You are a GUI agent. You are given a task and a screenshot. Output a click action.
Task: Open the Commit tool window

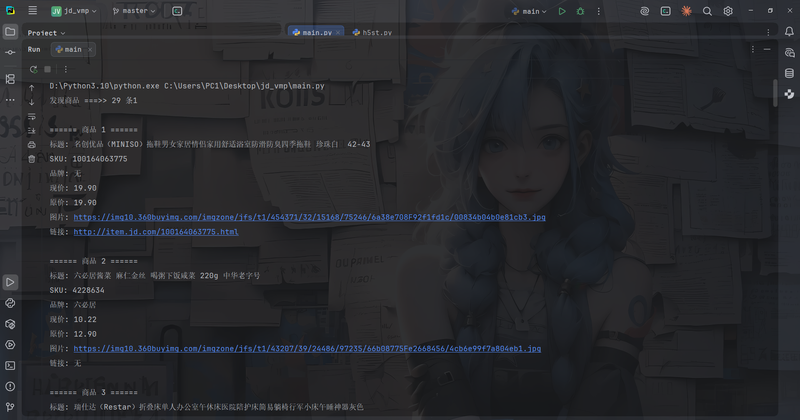coord(10,53)
